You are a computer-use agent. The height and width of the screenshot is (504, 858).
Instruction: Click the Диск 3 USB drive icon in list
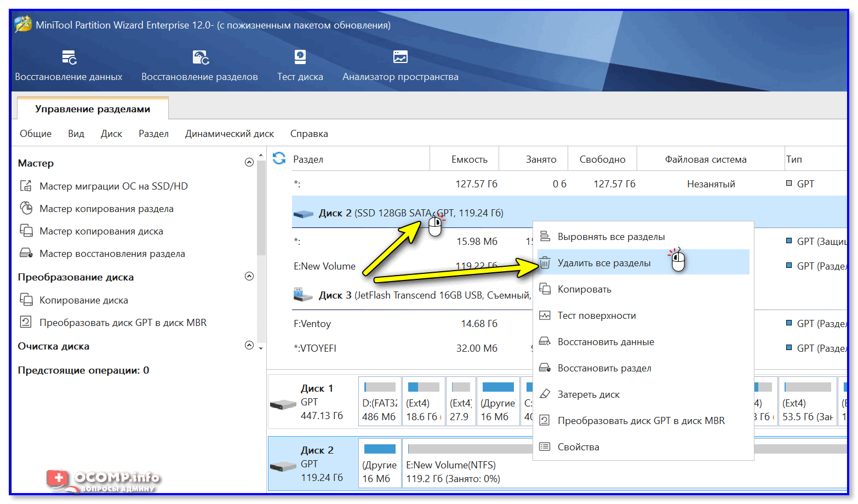pos(304,295)
